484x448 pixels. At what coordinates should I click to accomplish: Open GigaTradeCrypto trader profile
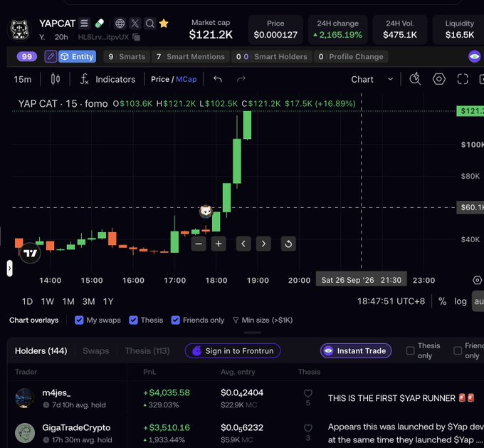pyautogui.click(x=76, y=427)
